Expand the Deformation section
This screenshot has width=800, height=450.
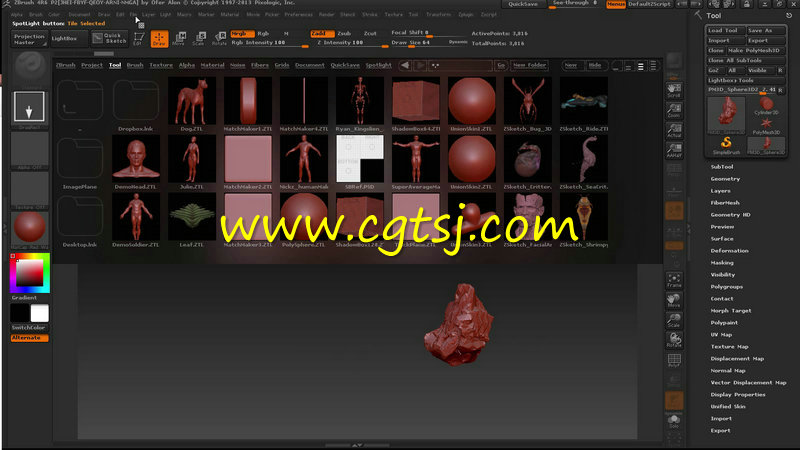(729, 251)
